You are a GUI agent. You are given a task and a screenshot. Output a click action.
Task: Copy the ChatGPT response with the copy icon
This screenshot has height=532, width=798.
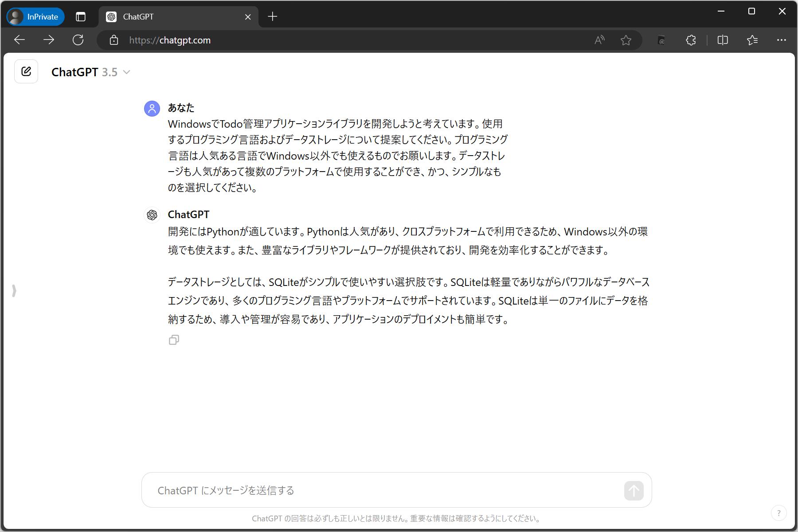pos(174,340)
